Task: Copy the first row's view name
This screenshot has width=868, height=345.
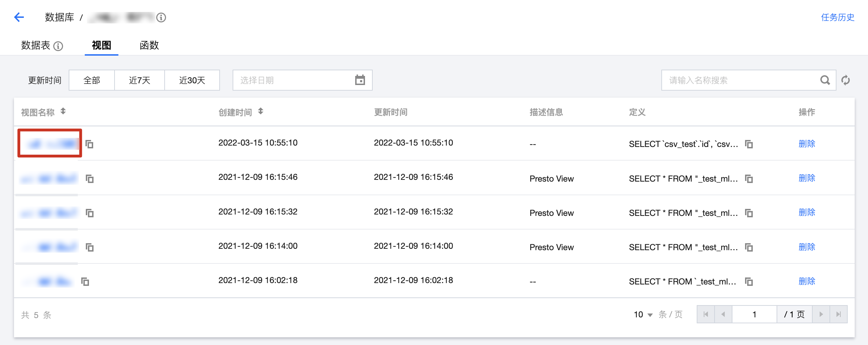Action: click(x=90, y=144)
